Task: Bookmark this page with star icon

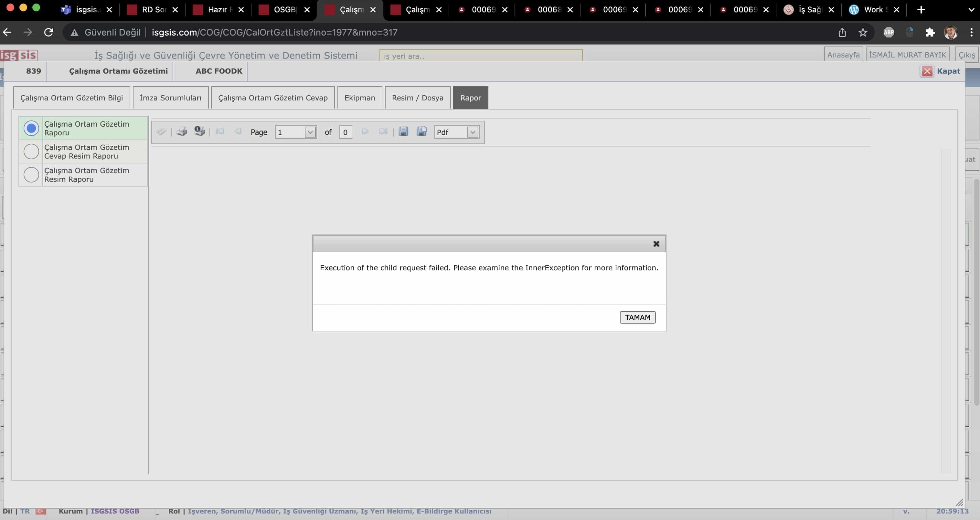Action: (862, 32)
